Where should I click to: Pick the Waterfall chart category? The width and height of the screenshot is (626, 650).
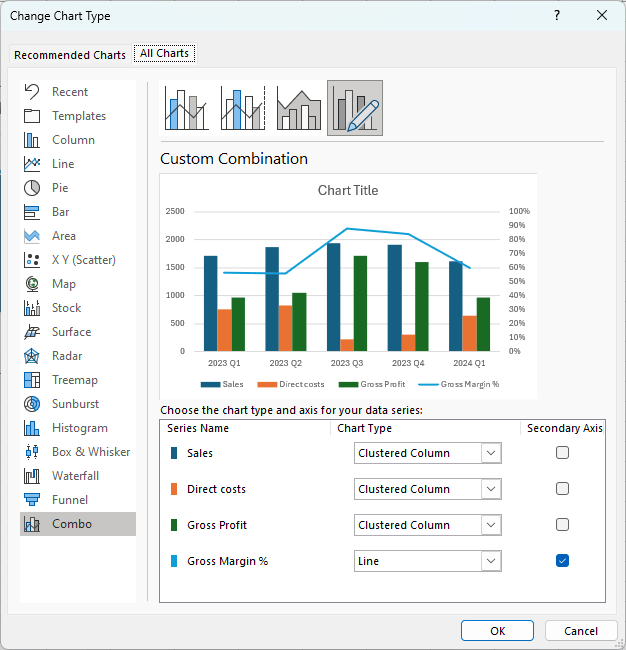77,476
